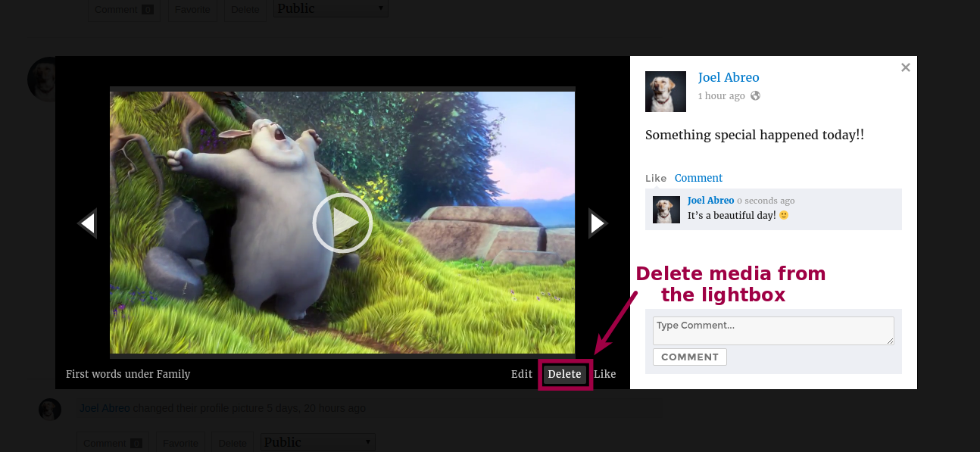The image size is (980, 452).
Task: Open the Public privacy dropdown at top
Action: click(330, 9)
